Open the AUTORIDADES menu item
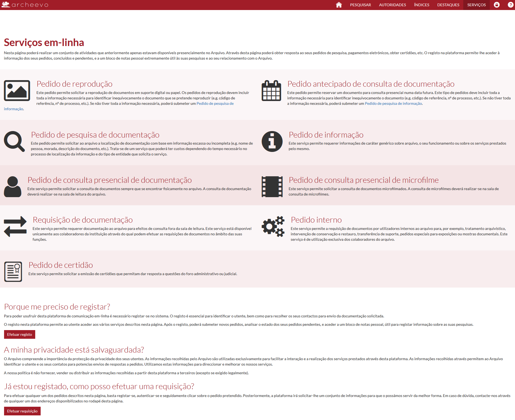Screen dimensions: 515x420 392,5
